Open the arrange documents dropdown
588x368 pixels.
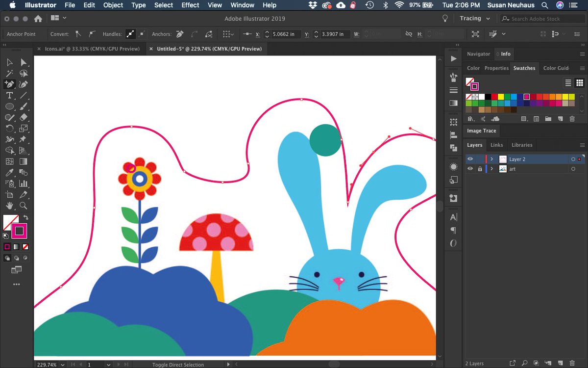(x=58, y=18)
